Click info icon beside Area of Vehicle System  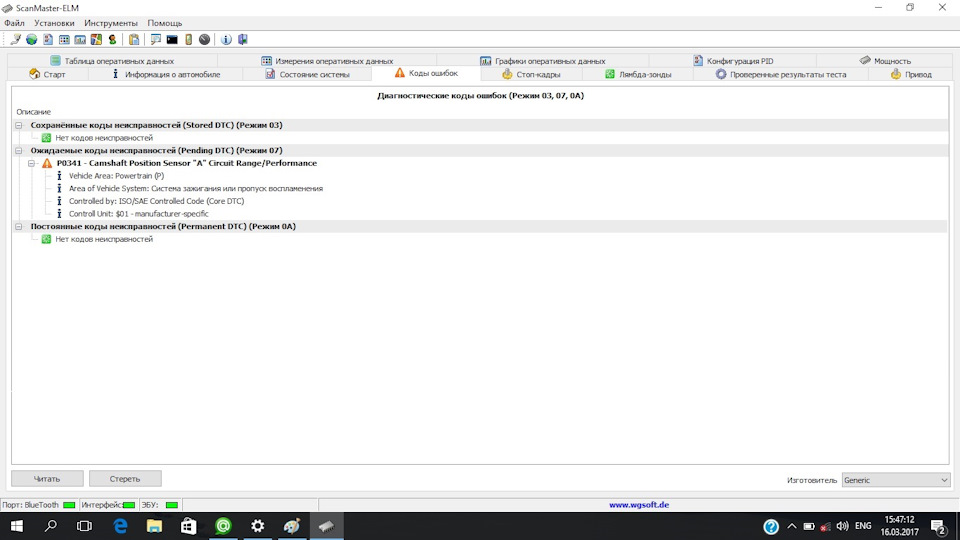point(59,189)
